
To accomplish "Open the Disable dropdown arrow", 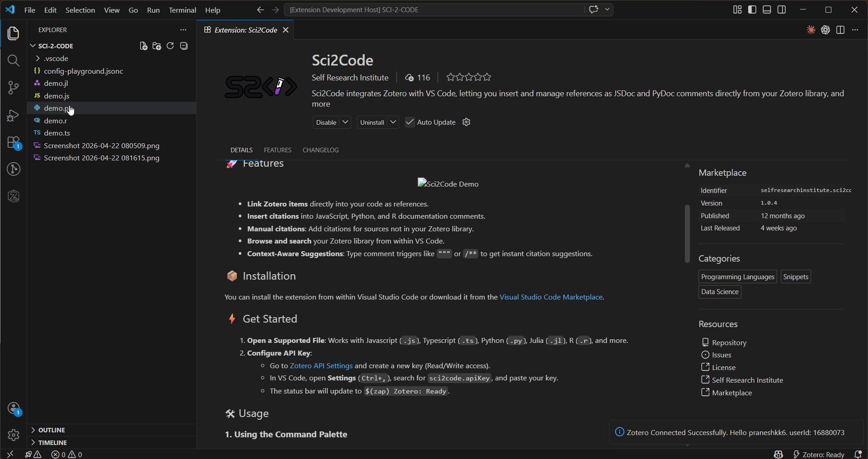I will point(345,122).
